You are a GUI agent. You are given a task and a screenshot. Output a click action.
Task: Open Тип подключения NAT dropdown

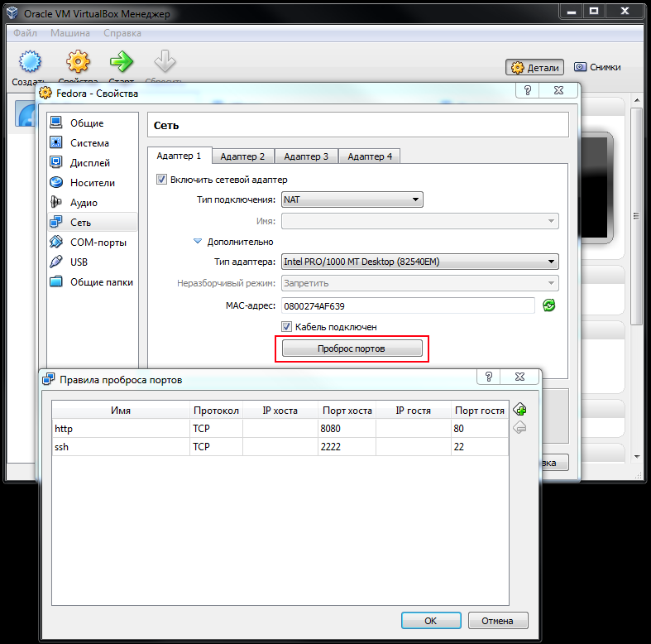(x=352, y=199)
